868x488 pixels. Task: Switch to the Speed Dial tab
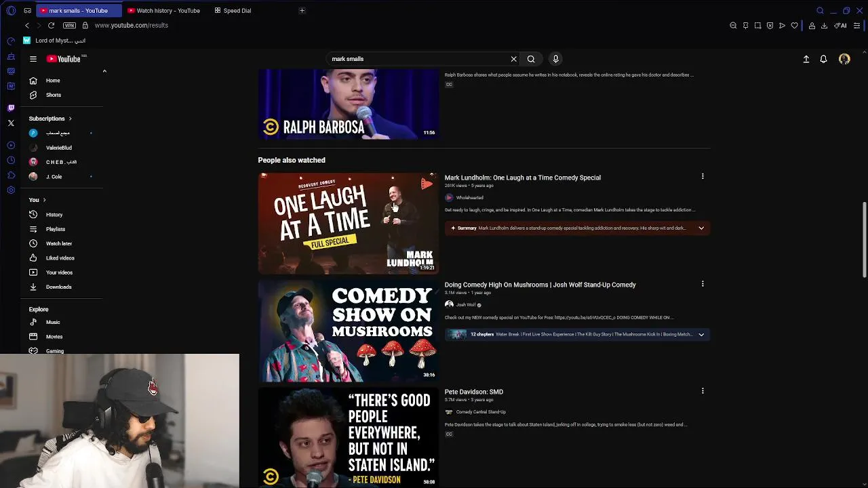pyautogui.click(x=233, y=10)
